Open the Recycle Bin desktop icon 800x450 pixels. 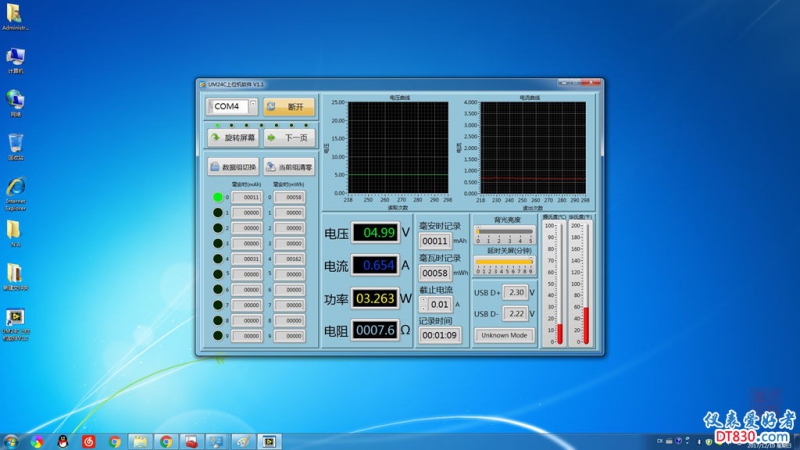click(x=16, y=144)
